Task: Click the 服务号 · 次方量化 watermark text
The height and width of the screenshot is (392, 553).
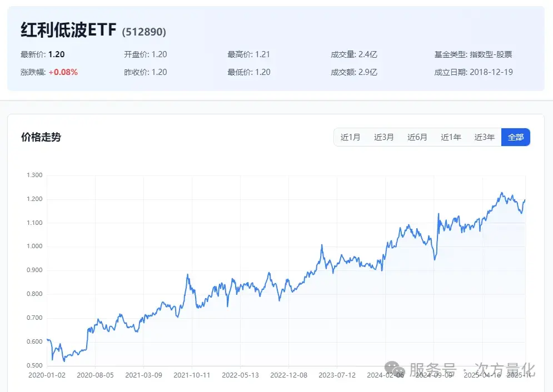Action: pyautogui.click(x=472, y=369)
